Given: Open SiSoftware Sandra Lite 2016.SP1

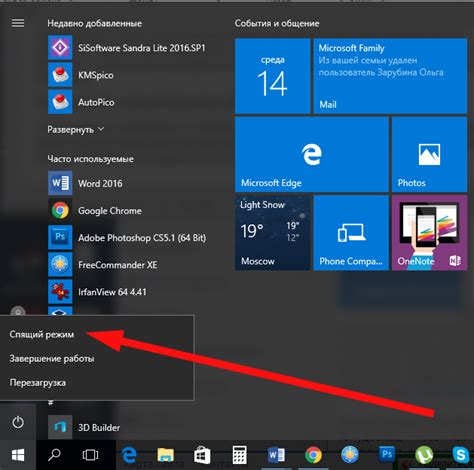Looking at the screenshot, I should pos(127,48).
